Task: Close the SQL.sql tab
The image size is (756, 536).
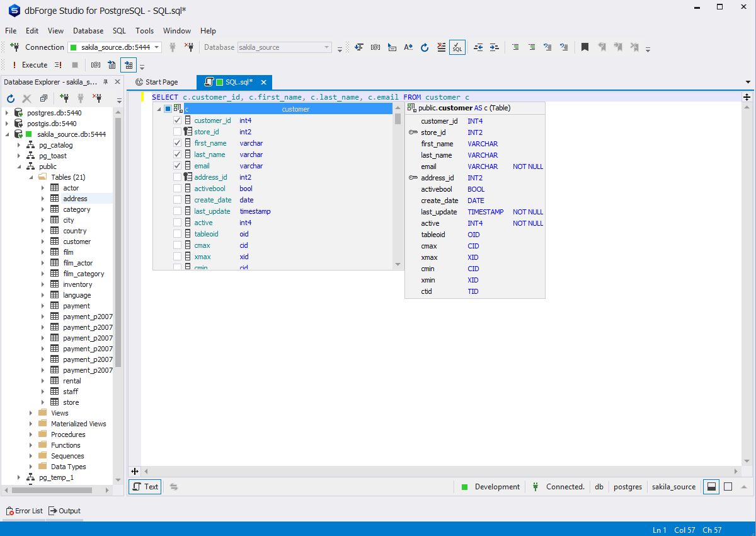Action: [264, 82]
